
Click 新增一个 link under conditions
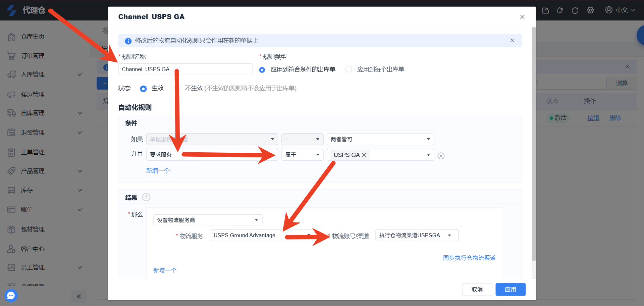pos(158,171)
